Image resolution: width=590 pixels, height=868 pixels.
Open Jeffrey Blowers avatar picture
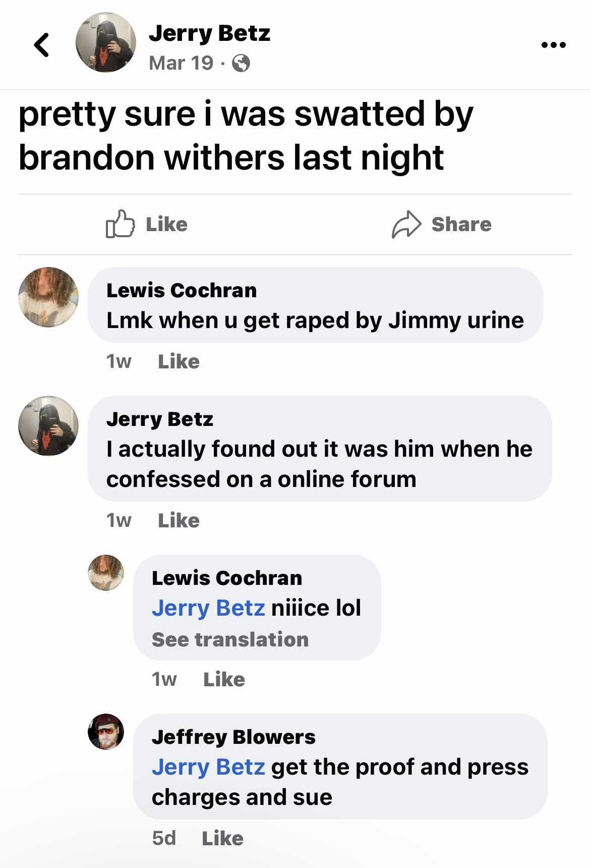pyautogui.click(x=106, y=732)
